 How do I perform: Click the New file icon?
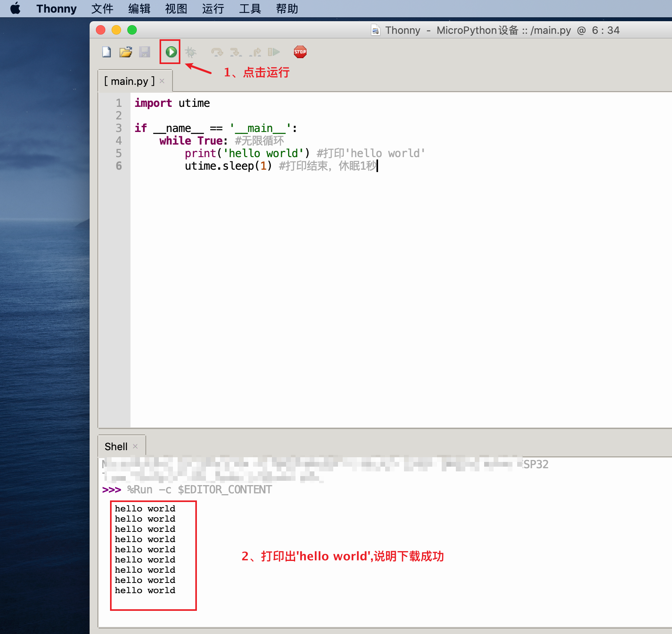106,52
